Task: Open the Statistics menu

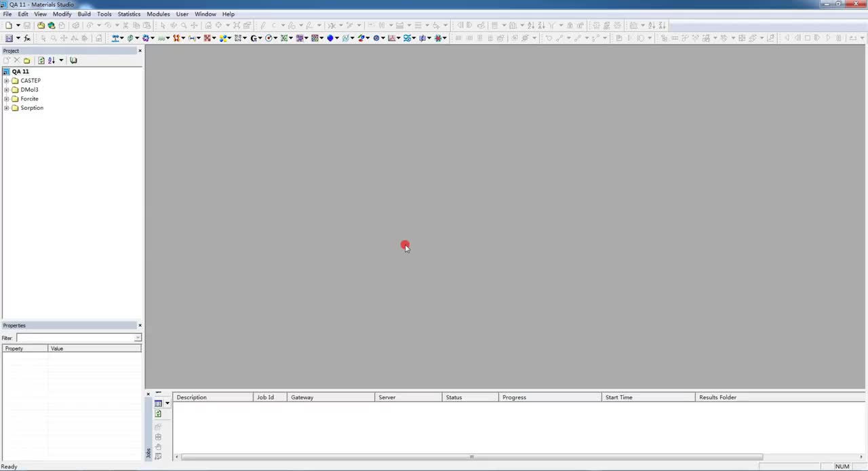Action: tap(129, 14)
